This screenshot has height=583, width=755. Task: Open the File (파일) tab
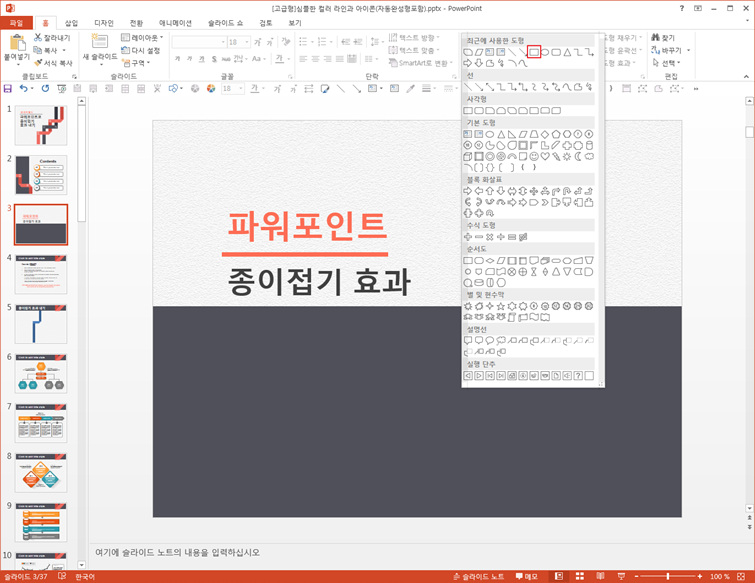[16, 23]
